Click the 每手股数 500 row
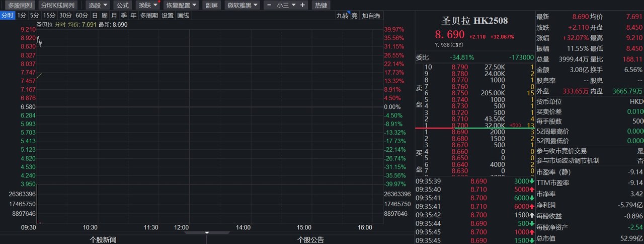The width and height of the screenshot is (644, 244). [590, 121]
